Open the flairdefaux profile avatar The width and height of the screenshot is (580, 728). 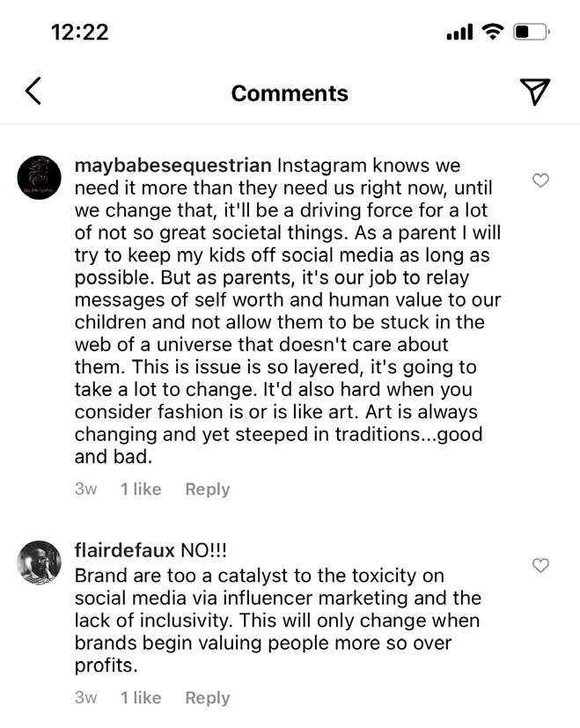point(40,562)
